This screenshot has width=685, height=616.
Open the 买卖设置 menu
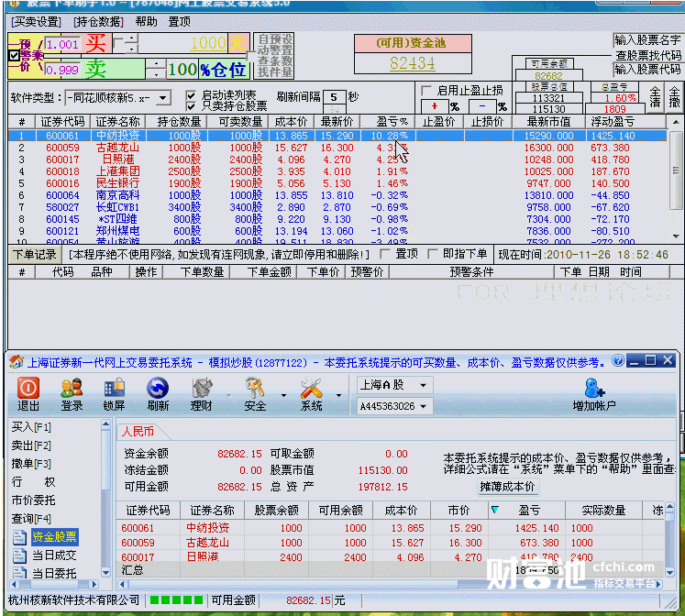point(36,21)
